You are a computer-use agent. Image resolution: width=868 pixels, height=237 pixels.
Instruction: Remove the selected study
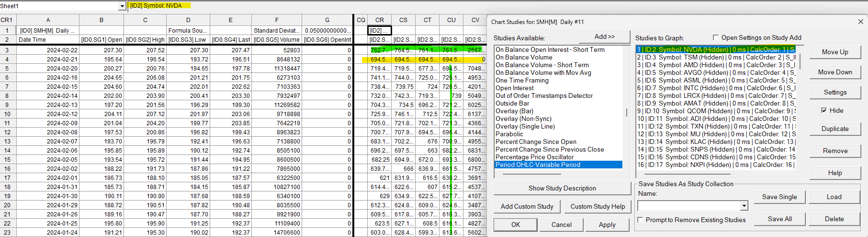(835, 151)
